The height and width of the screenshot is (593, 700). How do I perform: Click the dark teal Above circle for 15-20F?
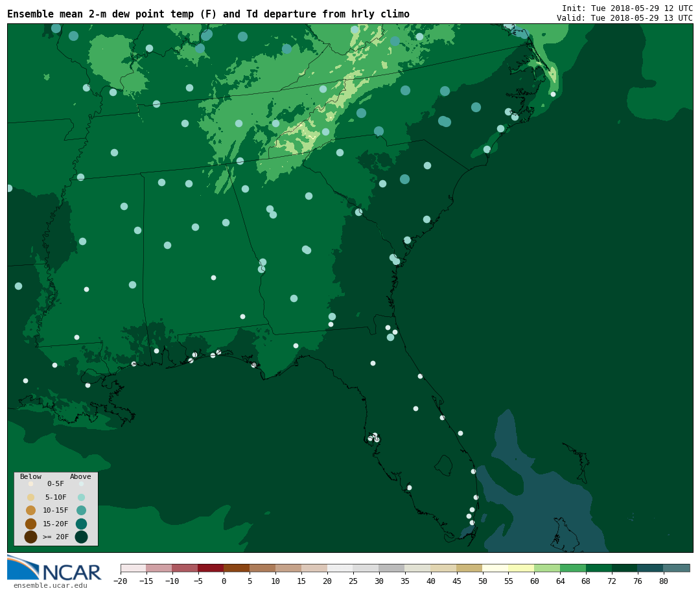tap(81, 524)
